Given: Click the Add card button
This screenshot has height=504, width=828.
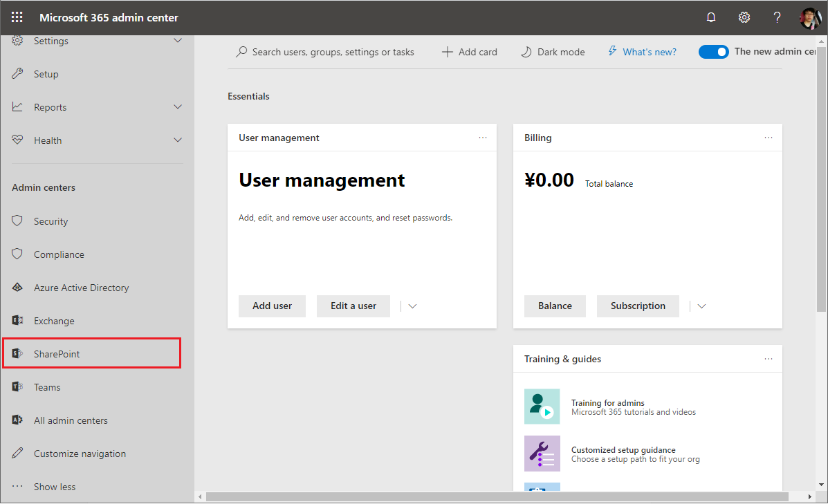Looking at the screenshot, I should pyautogui.click(x=470, y=52).
